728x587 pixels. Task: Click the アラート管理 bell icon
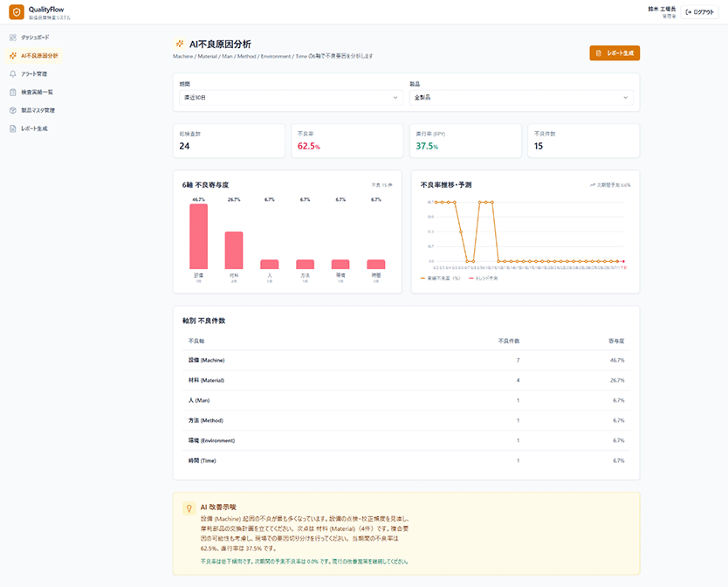coord(13,74)
